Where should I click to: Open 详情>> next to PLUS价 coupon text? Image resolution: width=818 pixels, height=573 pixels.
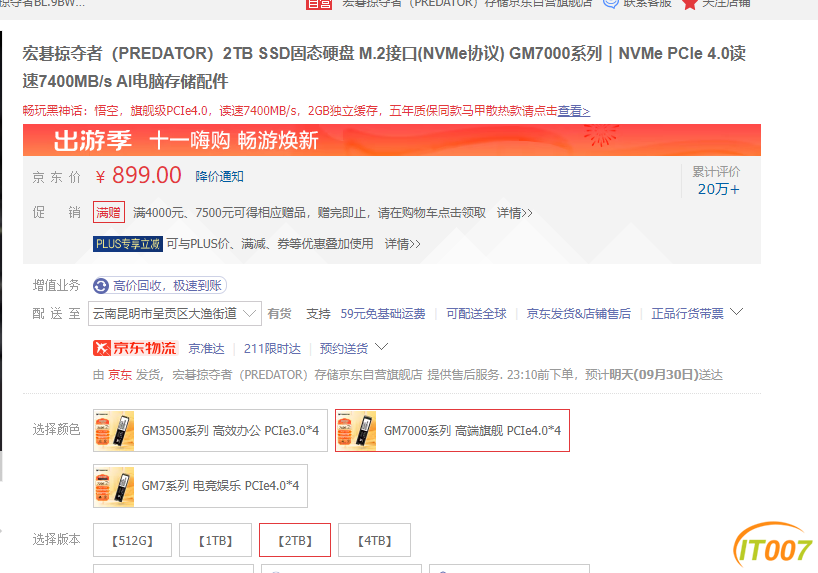(402, 244)
